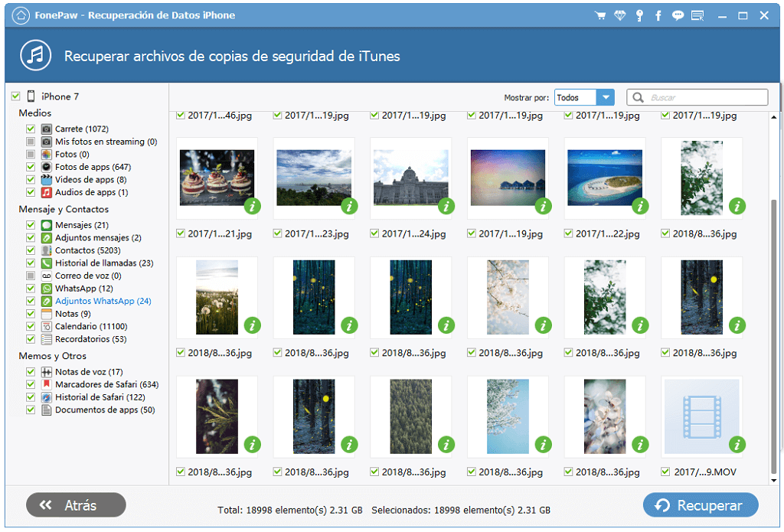Show info for the MOV video file
Viewport: 784px width, 532px height.
(x=737, y=444)
